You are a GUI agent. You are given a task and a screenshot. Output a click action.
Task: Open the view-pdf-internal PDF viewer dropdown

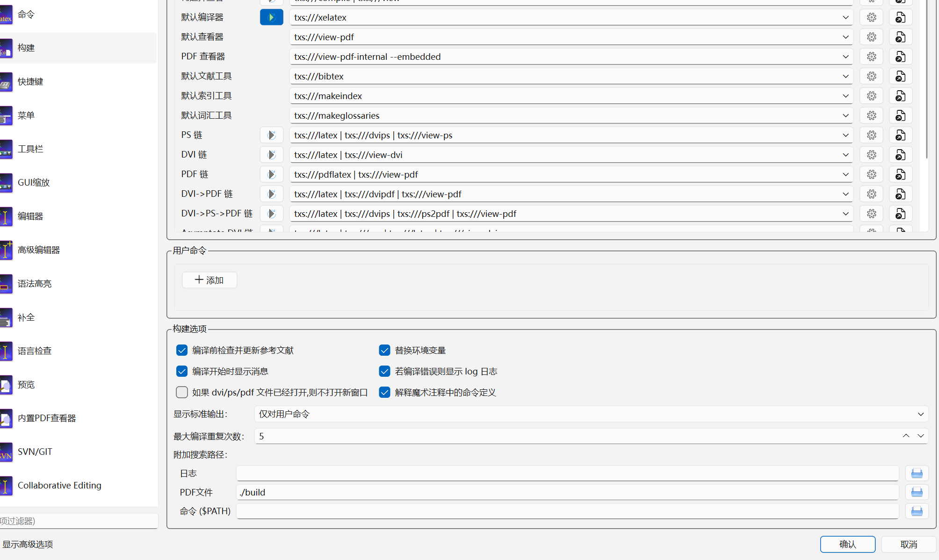point(845,57)
